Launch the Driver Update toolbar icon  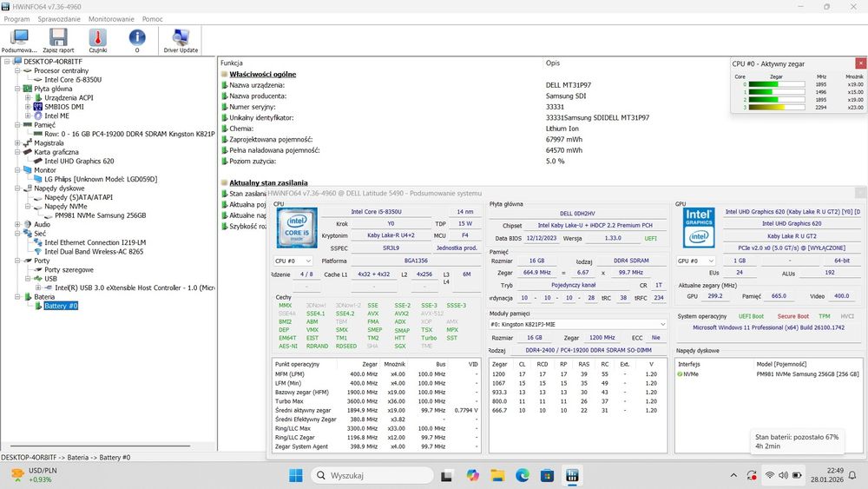tap(181, 41)
